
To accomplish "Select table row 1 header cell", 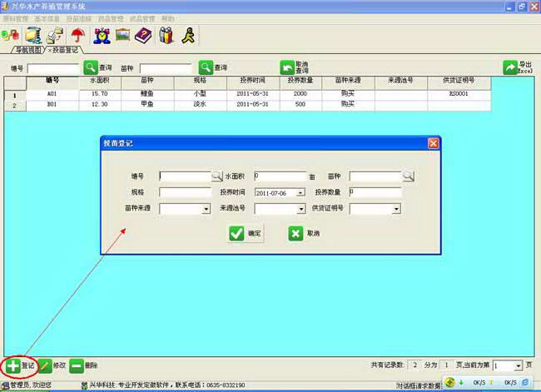I will (15, 95).
